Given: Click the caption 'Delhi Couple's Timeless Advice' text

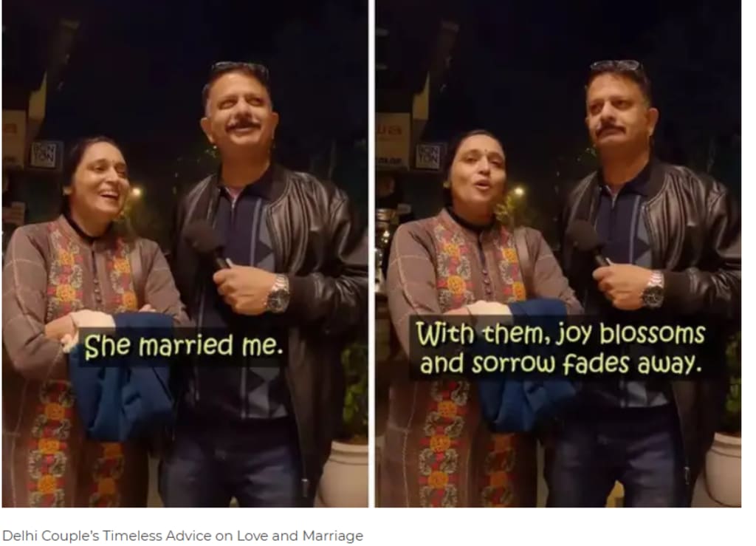Looking at the screenshot, I should coord(183,536).
